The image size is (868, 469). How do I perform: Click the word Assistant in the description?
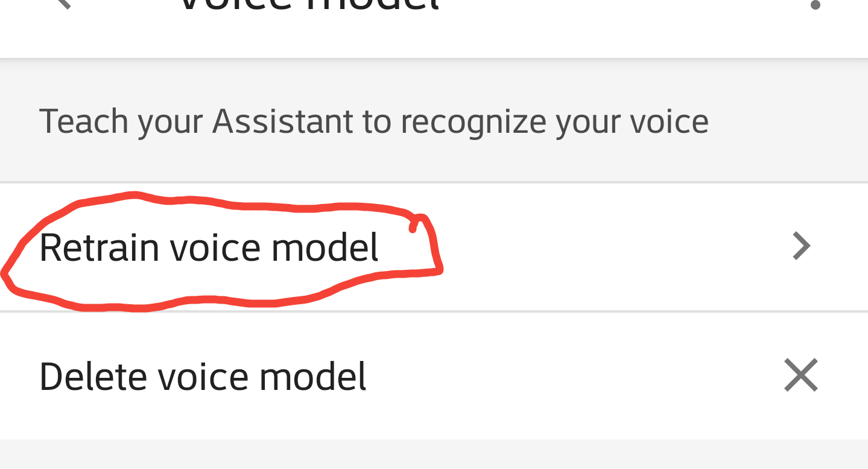click(x=282, y=121)
